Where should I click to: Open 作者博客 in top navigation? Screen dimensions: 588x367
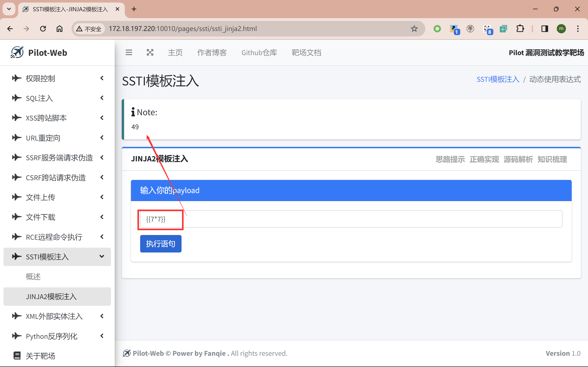tap(212, 52)
